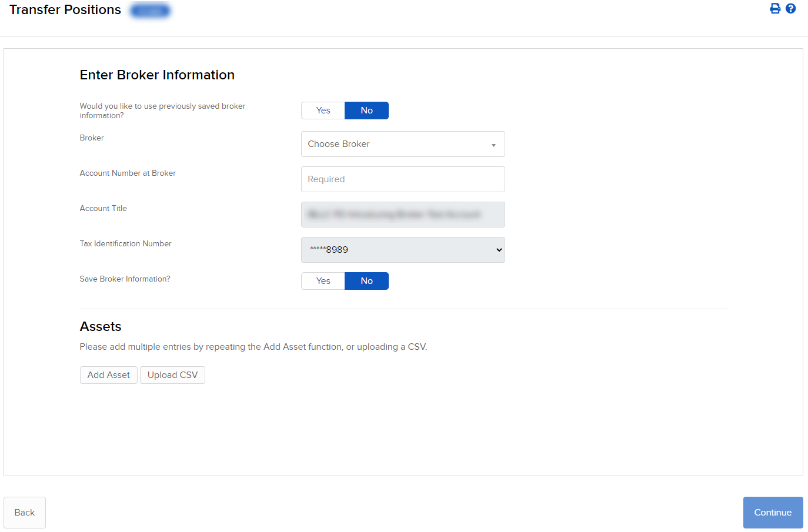Screen dimensions: 808x532
Task: Click the Transfer Positions page title
Action: coord(65,9)
